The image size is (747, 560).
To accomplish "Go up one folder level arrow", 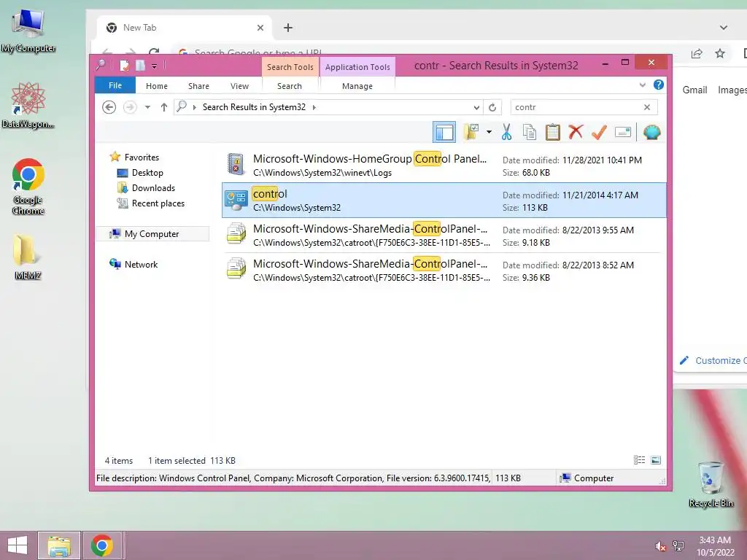I will click(164, 107).
